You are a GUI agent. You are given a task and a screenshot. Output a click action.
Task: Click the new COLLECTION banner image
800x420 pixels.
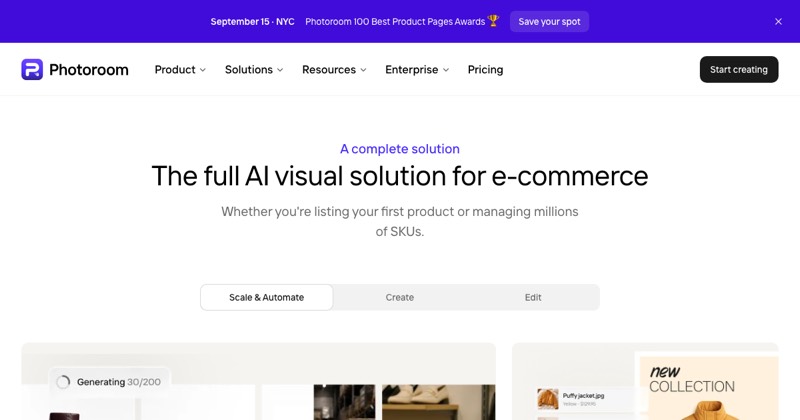click(x=709, y=388)
